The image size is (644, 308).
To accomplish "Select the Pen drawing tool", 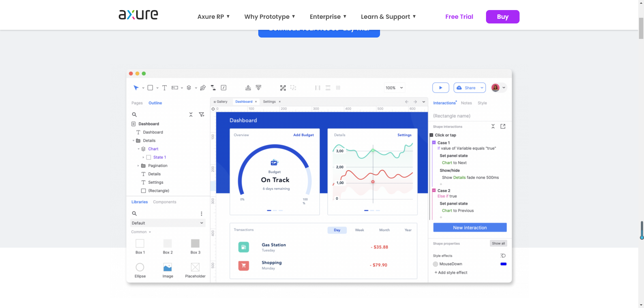I will pyautogui.click(x=203, y=88).
